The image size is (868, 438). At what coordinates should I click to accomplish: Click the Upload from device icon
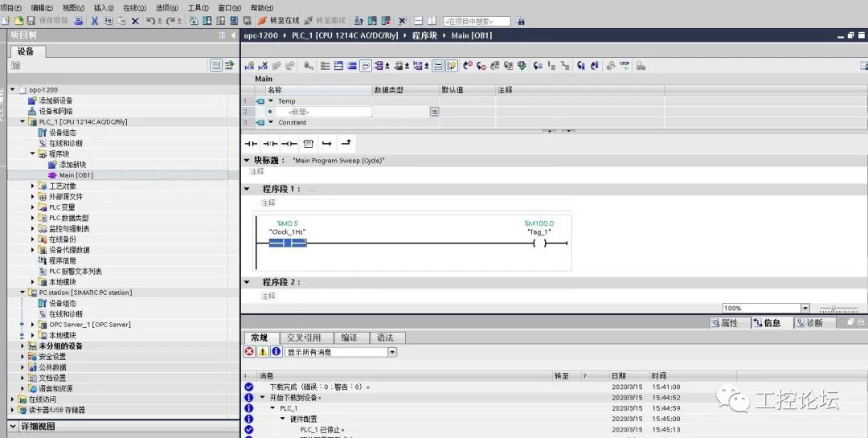tap(220, 21)
